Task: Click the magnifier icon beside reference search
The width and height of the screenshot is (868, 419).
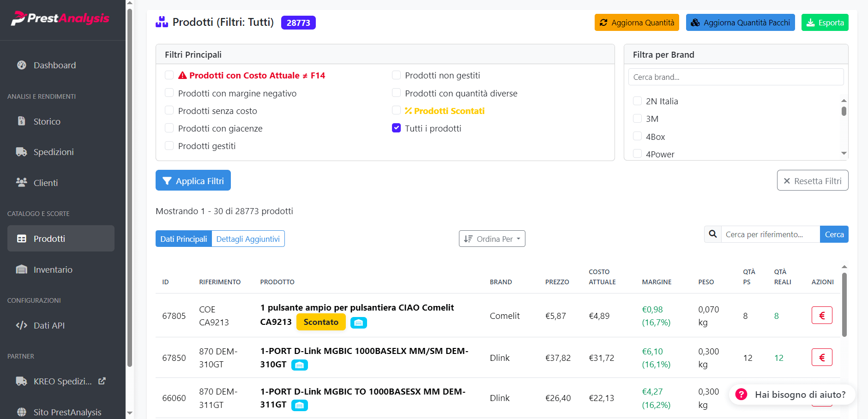Action: pos(712,234)
